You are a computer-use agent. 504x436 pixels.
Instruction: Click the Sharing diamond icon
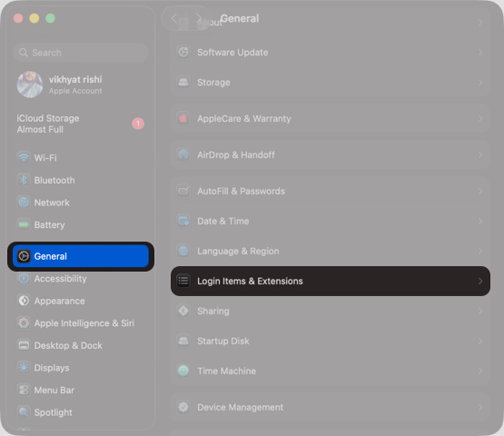tap(183, 311)
